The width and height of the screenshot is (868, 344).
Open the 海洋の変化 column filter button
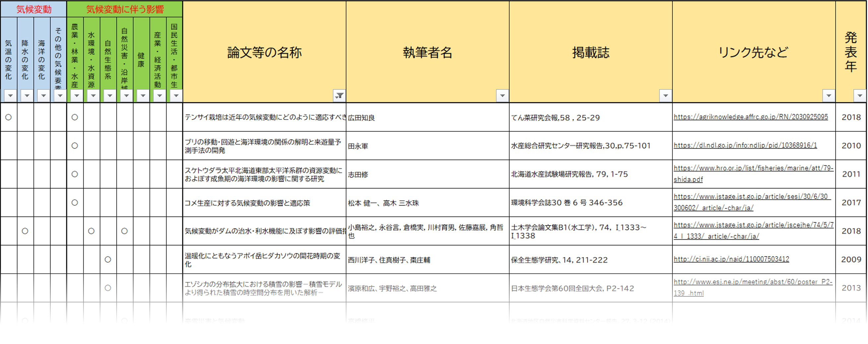(43, 96)
